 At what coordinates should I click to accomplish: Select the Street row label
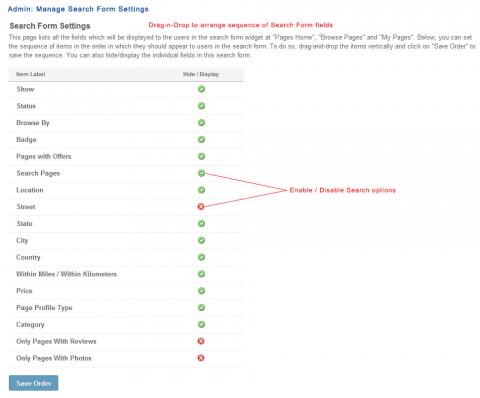point(26,207)
